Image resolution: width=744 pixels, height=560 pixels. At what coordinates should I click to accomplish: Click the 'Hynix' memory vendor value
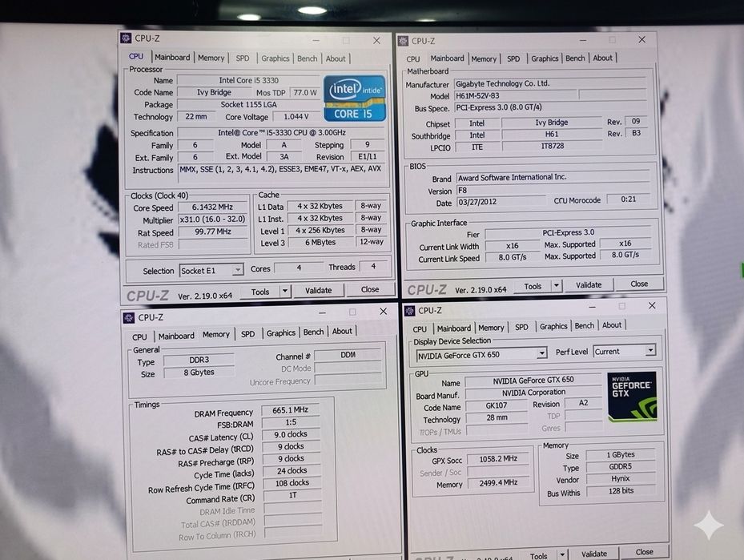[x=621, y=478]
